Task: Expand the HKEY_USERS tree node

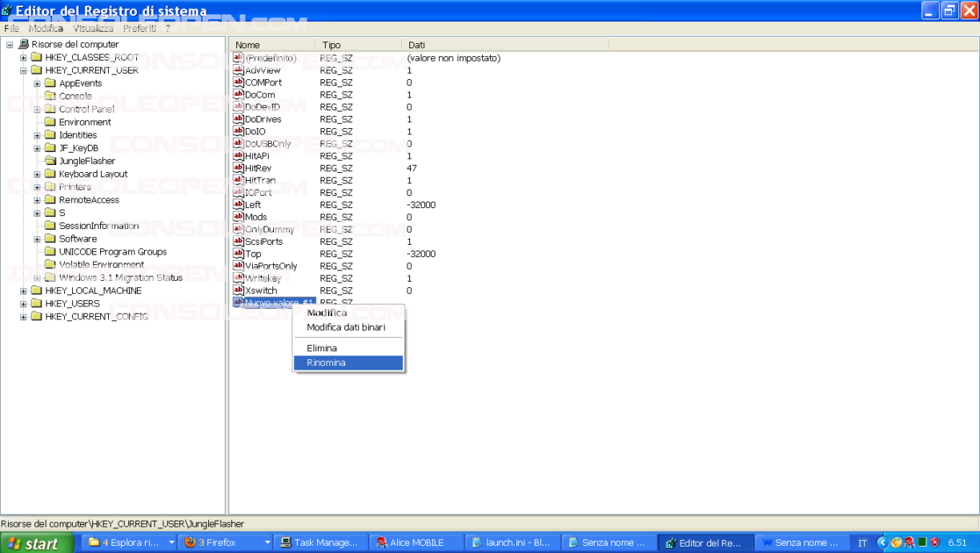Action: click(23, 303)
